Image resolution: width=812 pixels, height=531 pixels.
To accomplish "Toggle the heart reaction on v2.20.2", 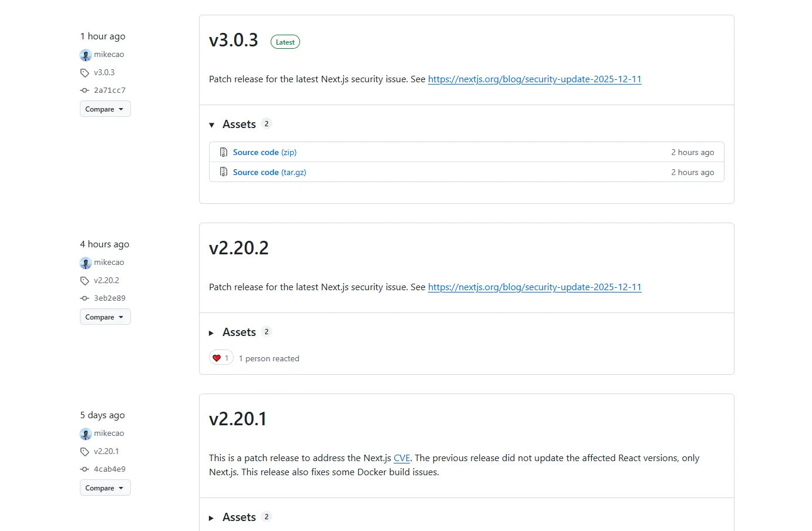I will coord(221,358).
